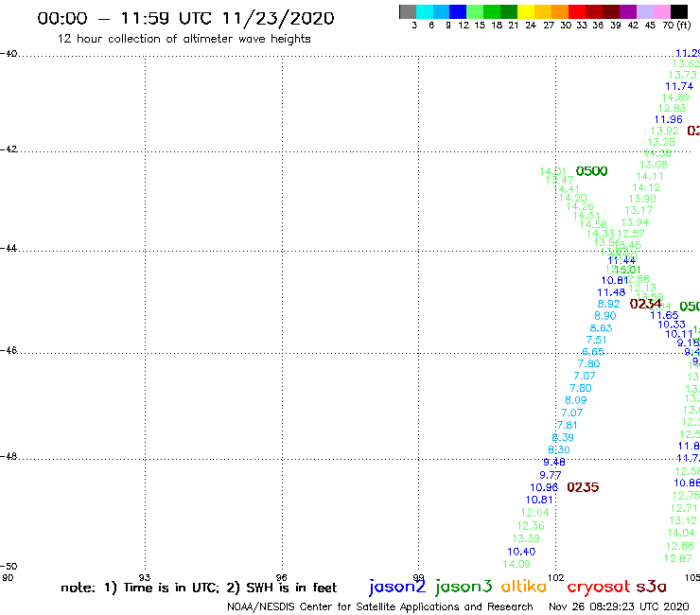This screenshot has width=700, height=615.
Task: Pick the black swatch in the color scale
Action: click(679, 11)
